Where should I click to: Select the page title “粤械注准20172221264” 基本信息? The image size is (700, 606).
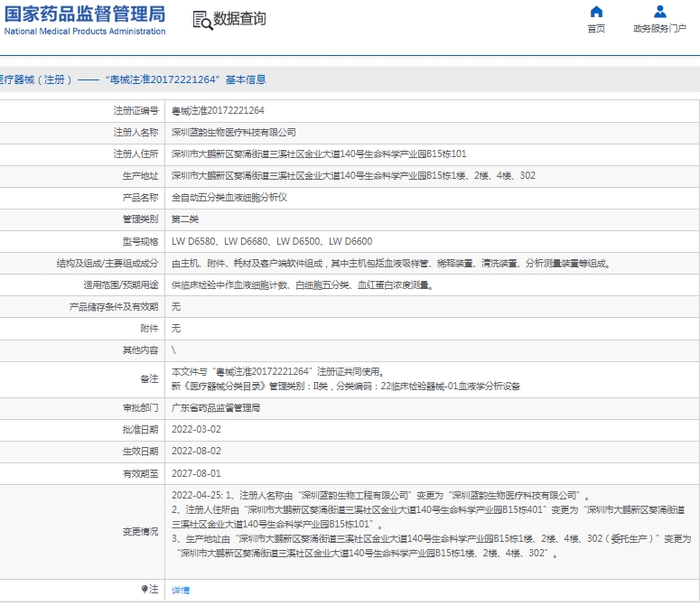point(185,79)
